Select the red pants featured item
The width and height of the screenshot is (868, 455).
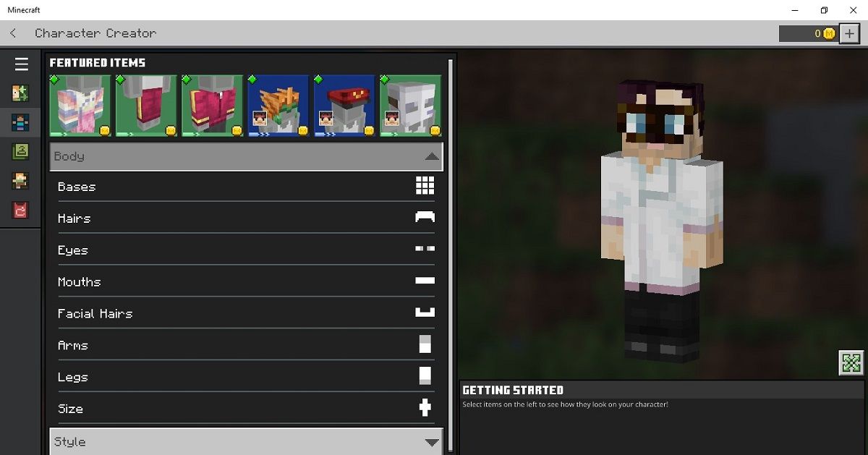click(x=146, y=106)
